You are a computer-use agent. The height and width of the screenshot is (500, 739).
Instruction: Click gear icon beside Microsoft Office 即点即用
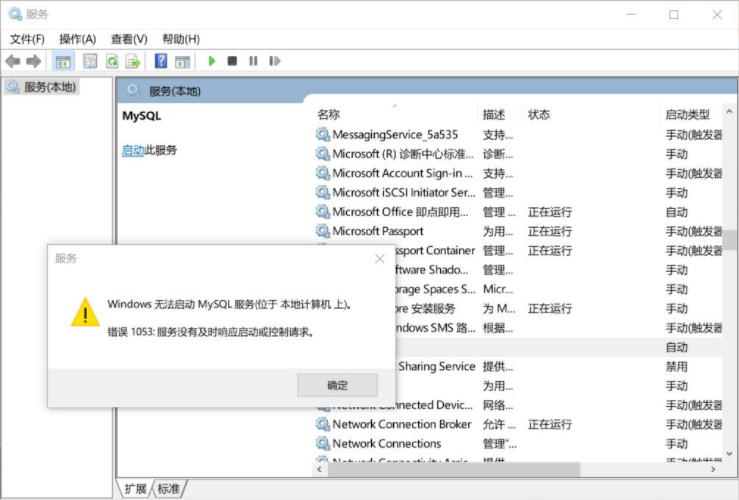(322, 212)
